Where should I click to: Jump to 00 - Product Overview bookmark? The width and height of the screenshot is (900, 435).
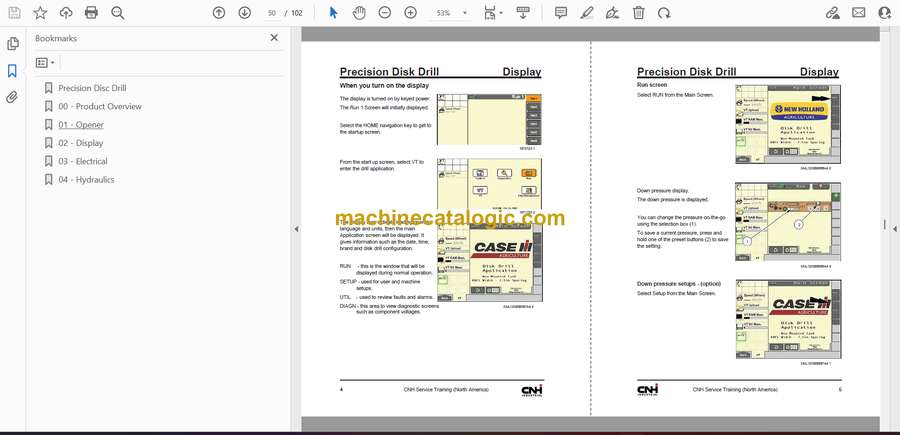tap(100, 106)
